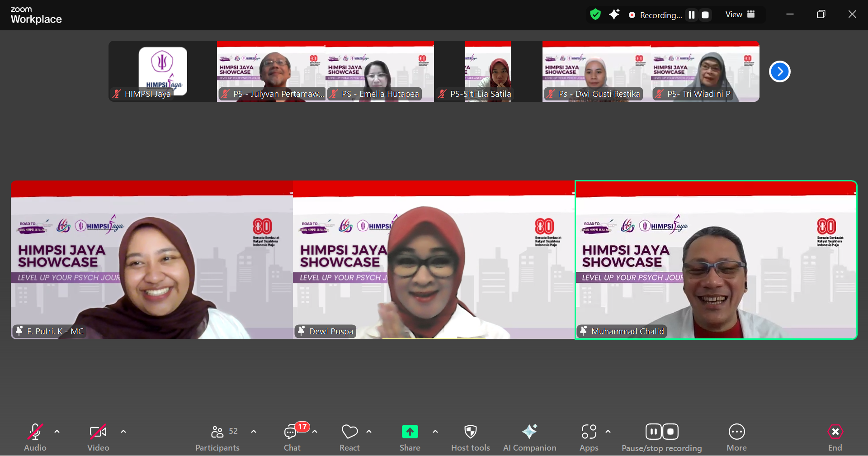Viewport: 868px width, 456px height.
Task: Open the Chat panel with 17 unread
Action: pos(291,432)
